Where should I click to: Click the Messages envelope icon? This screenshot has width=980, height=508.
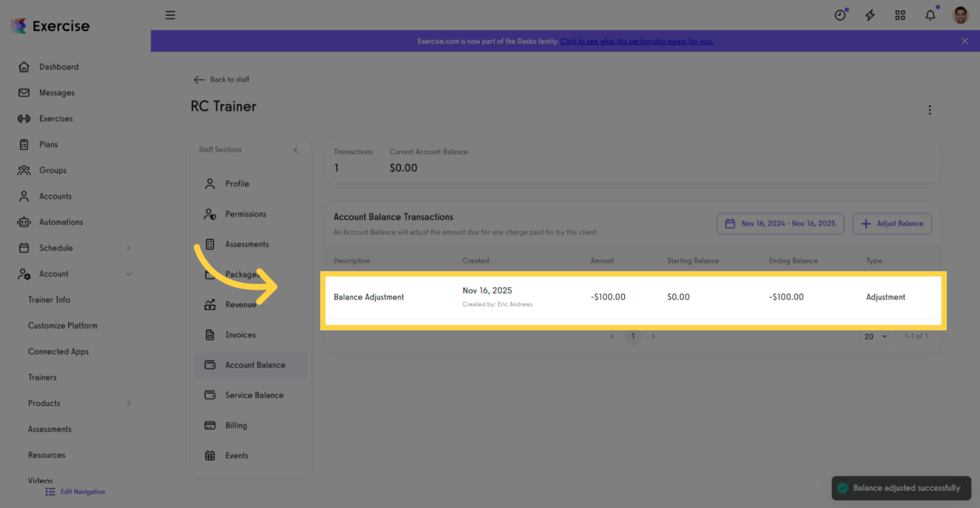24,92
